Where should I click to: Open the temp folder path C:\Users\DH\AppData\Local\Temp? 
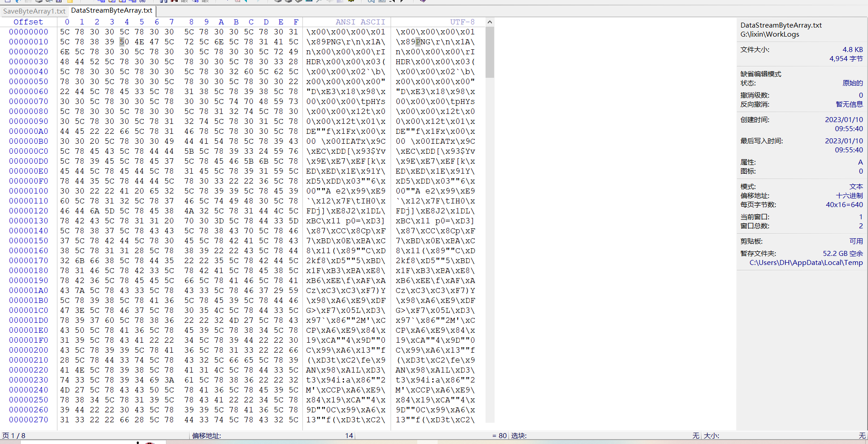click(x=806, y=262)
